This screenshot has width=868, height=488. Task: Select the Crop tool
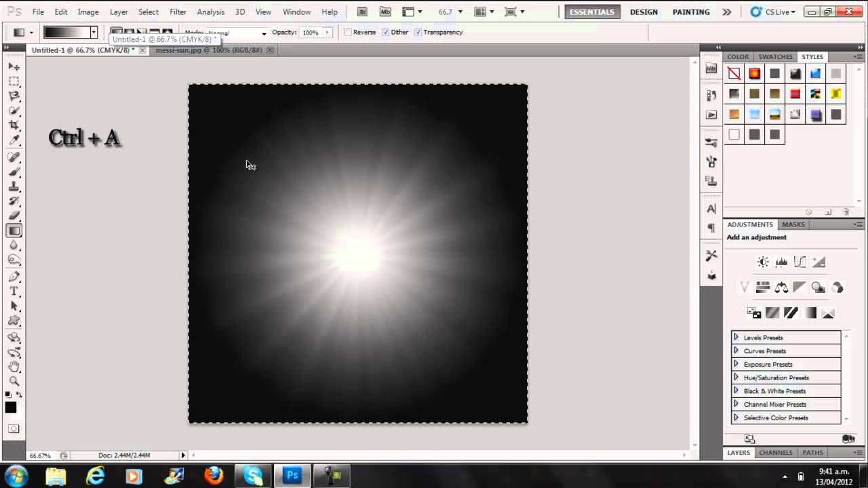point(14,125)
